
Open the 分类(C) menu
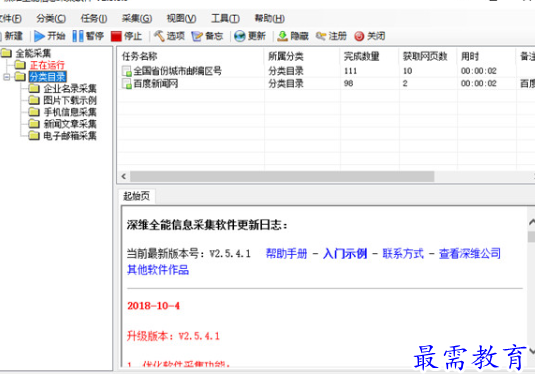point(51,18)
